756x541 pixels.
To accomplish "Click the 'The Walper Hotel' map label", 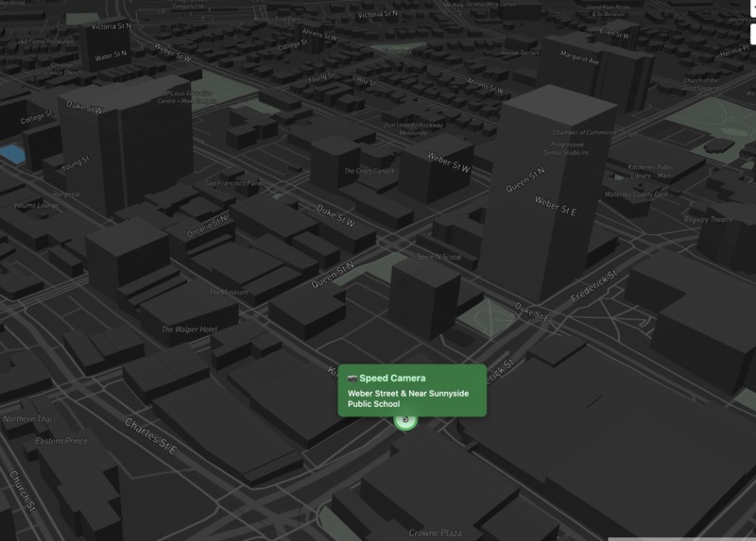I will (x=190, y=330).
